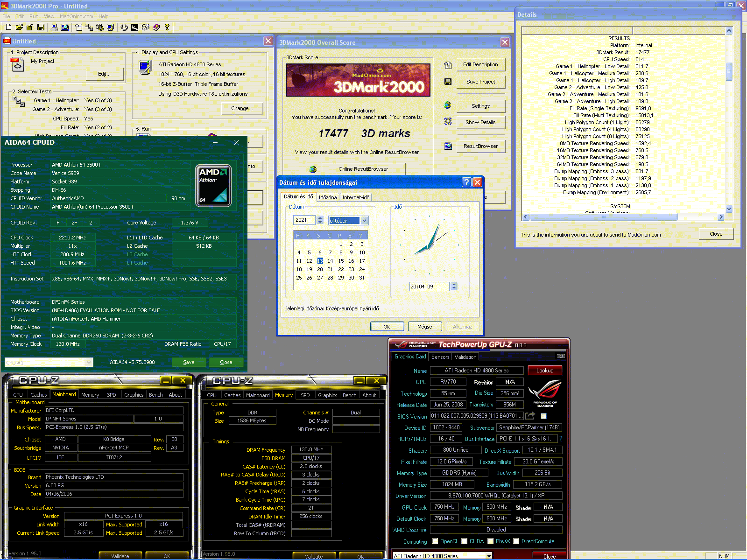
Task: Open the GPU-Z graphics card selector dropdown
Action: point(489,556)
